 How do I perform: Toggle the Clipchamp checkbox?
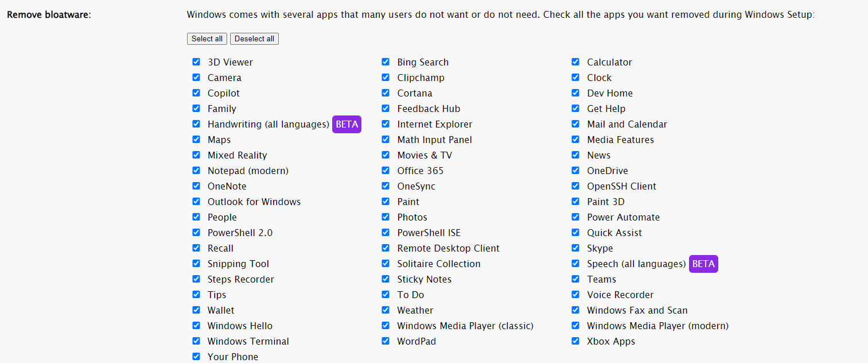[386, 78]
